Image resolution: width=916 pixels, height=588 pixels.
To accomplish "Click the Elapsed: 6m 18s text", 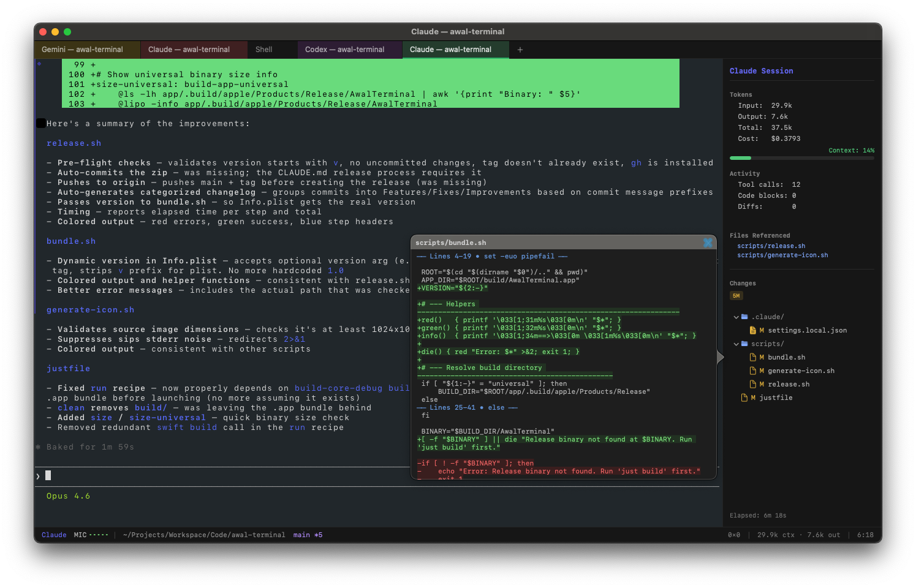I will (758, 516).
